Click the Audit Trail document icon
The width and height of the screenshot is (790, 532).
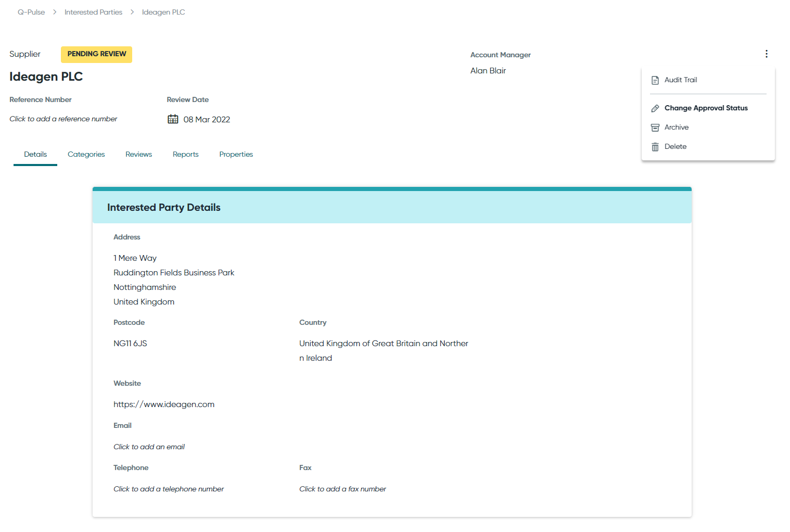655,80
